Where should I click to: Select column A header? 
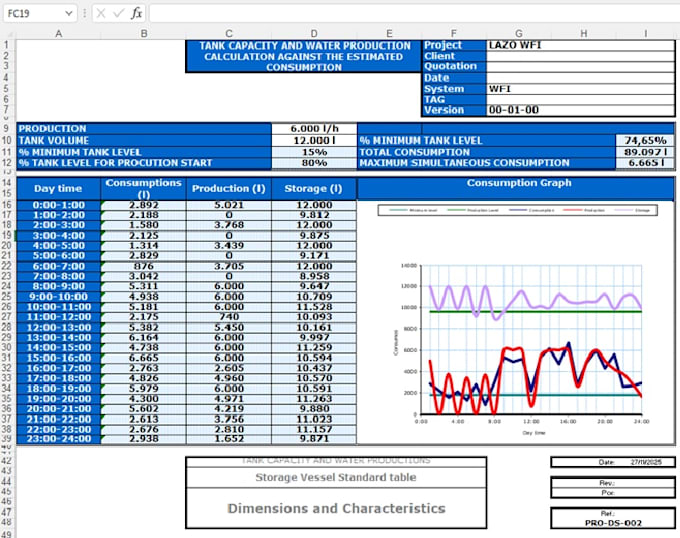[59, 34]
